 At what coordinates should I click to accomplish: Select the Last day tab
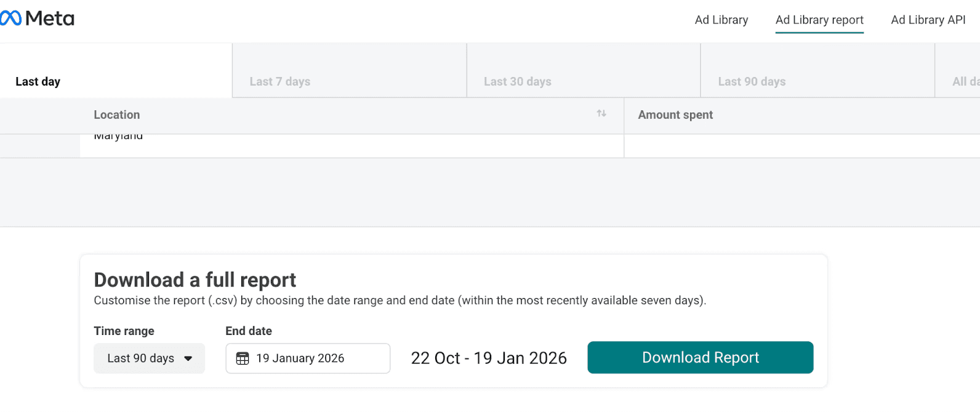pos(116,71)
